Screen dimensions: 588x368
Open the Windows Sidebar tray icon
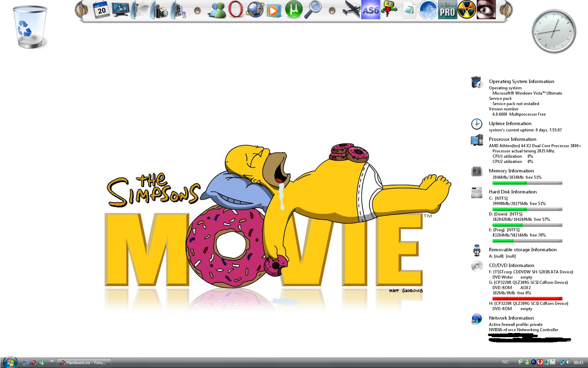[x=546, y=362]
